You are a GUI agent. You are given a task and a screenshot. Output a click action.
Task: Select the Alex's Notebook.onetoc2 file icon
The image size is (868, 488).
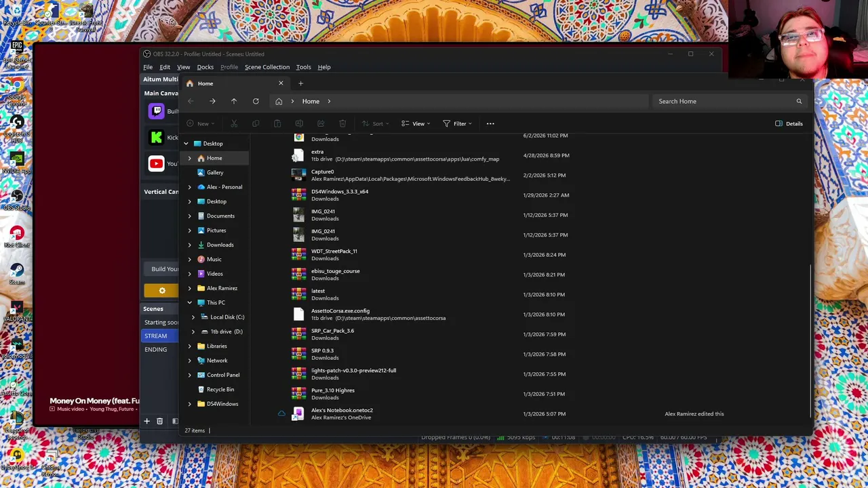click(298, 413)
